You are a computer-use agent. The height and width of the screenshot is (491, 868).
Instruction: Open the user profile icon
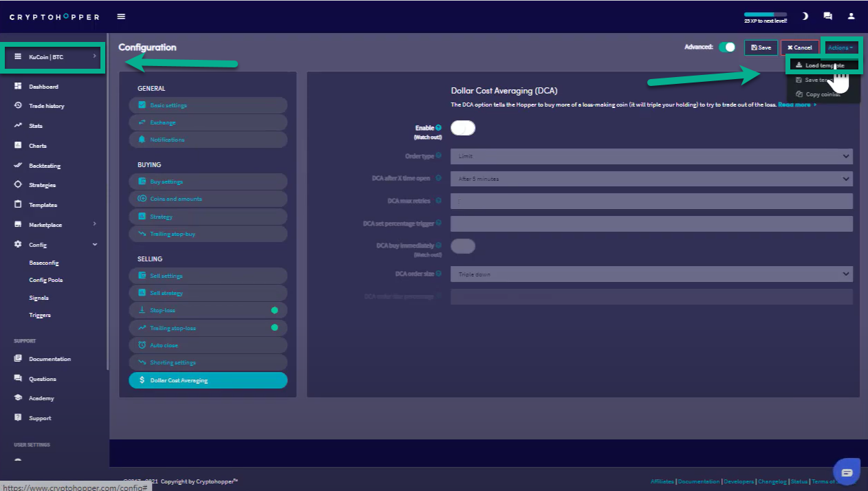851,17
